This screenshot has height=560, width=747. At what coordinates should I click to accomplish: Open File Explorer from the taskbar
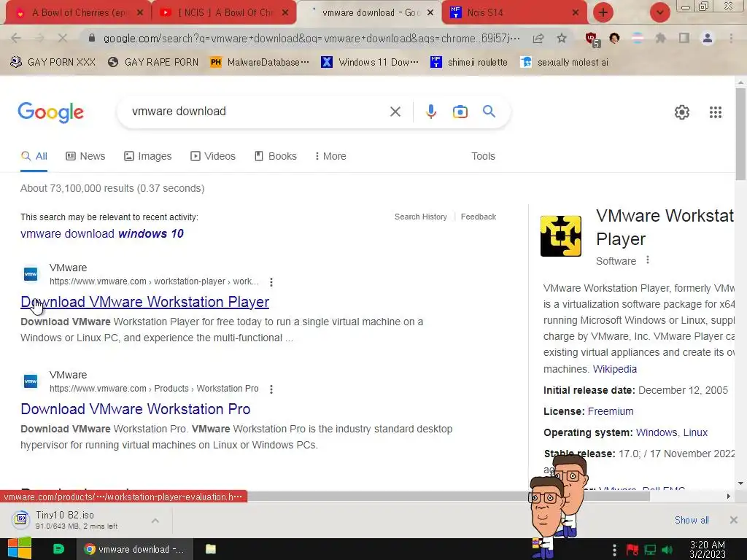[211, 549]
